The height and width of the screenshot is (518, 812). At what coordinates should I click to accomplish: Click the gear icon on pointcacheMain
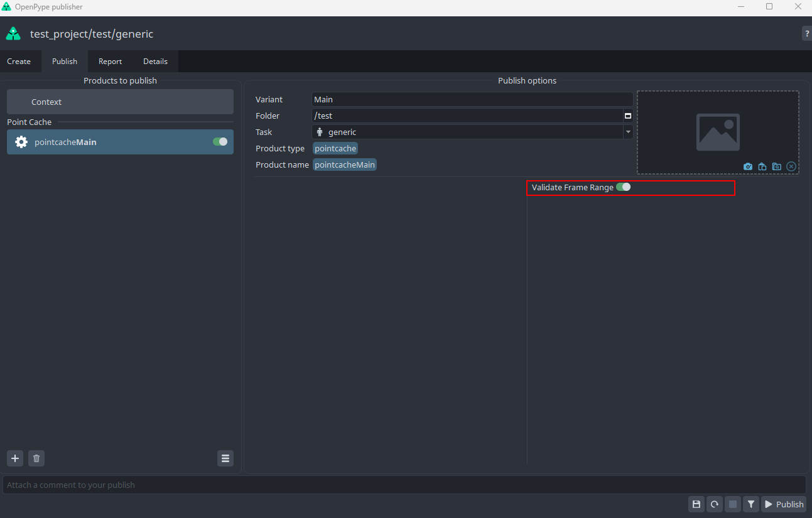pos(21,142)
